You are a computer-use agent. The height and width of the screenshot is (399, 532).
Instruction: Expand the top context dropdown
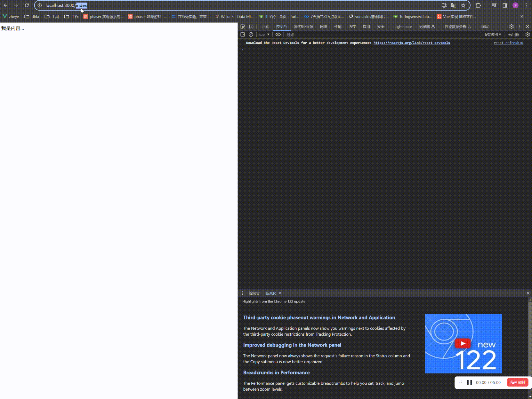pyautogui.click(x=264, y=35)
